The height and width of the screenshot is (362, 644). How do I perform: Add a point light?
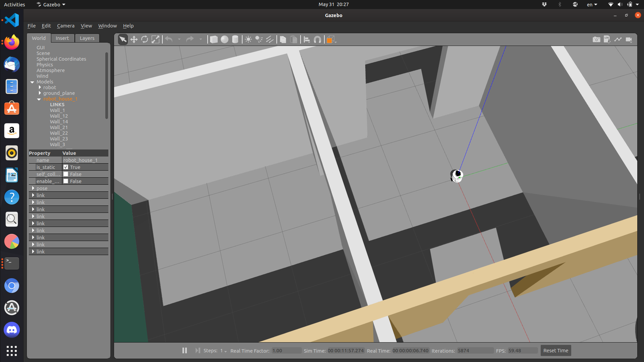248,40
